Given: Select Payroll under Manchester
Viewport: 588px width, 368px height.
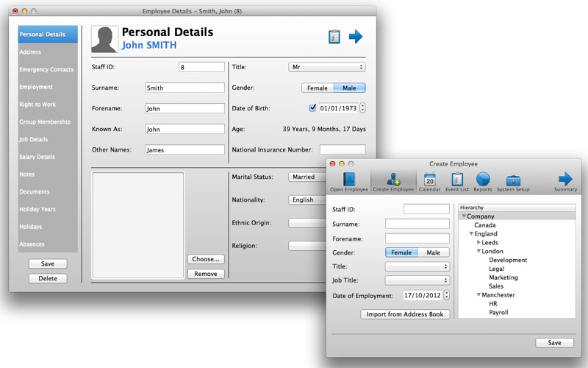Looking at the screenshot, I should point(498,312).
